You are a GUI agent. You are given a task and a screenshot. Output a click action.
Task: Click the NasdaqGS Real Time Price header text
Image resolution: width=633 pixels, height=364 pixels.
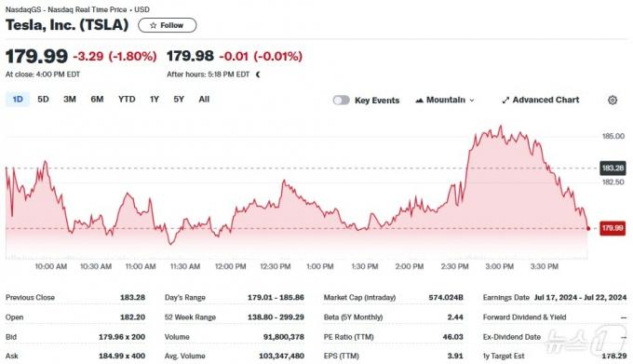77,9
